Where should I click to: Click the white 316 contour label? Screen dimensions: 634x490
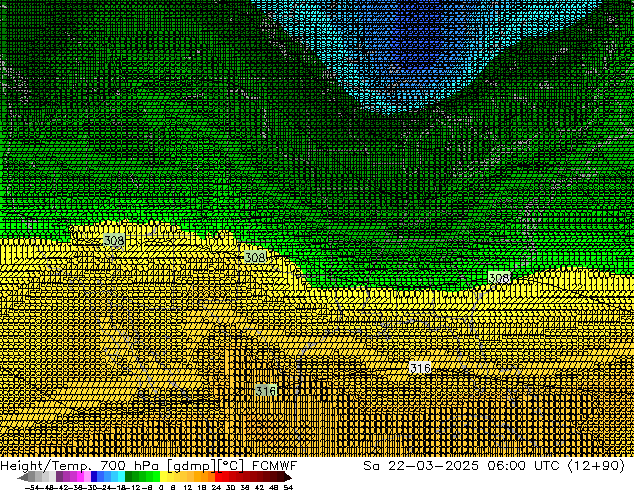(420, 368)
